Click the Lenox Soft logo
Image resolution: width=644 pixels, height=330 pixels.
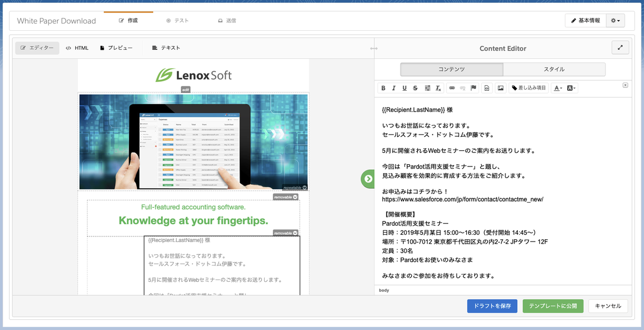(x=194, y=75)
